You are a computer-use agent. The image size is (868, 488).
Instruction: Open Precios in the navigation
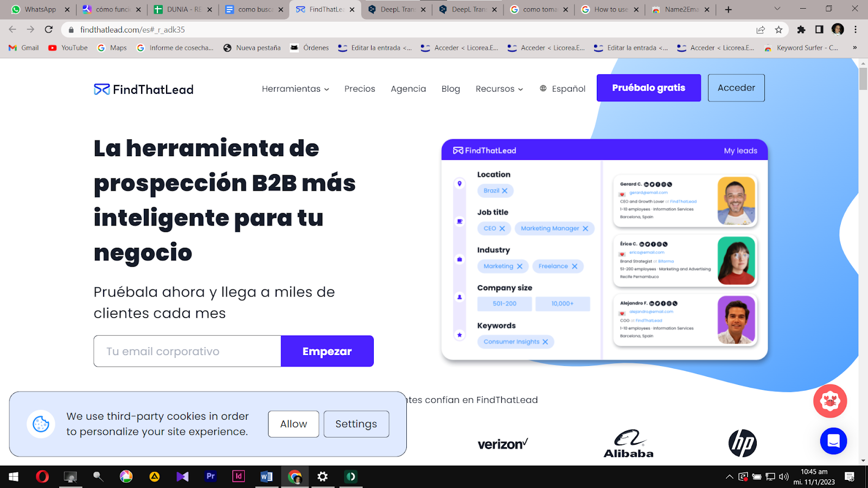click(360, 89)
